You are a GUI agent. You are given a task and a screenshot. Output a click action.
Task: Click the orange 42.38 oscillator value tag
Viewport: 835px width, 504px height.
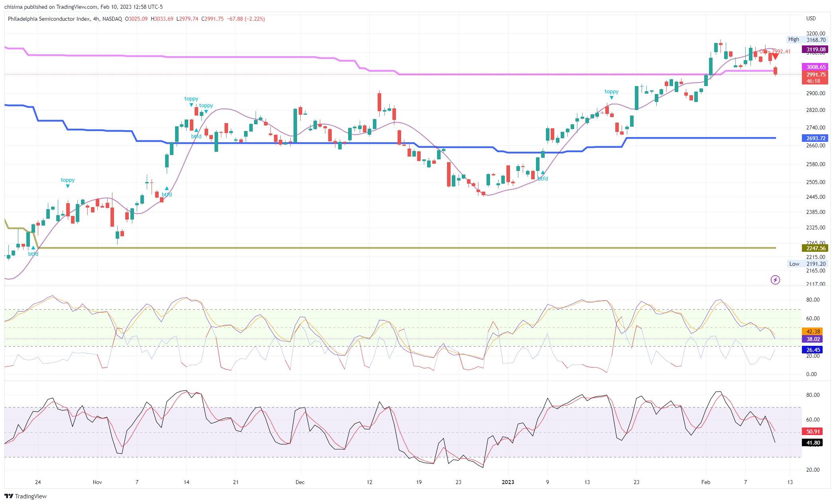tap(813, 331)
